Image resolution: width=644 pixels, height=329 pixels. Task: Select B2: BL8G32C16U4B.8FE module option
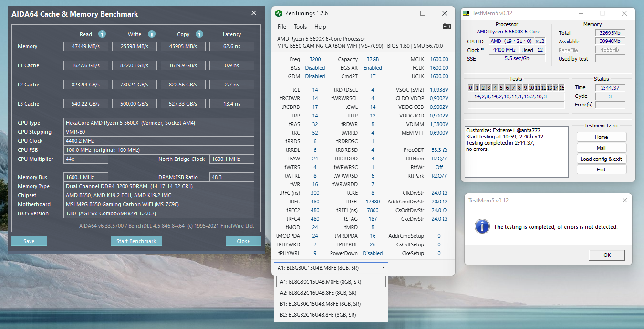(x=331, y=315)
